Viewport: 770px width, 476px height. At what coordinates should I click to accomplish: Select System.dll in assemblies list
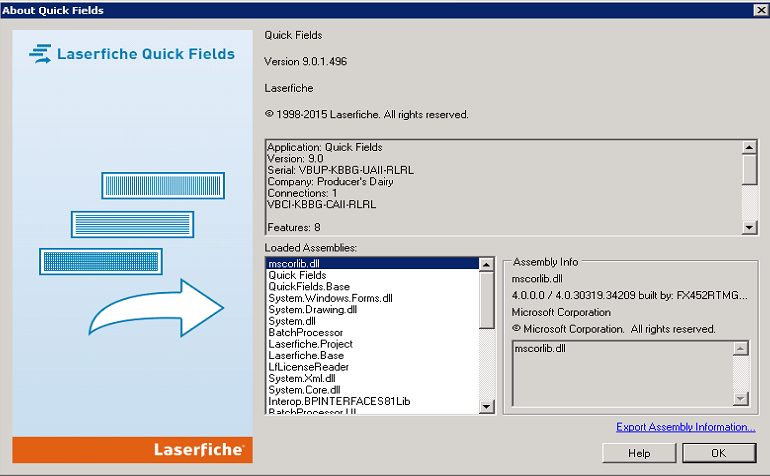click(372, 321)
